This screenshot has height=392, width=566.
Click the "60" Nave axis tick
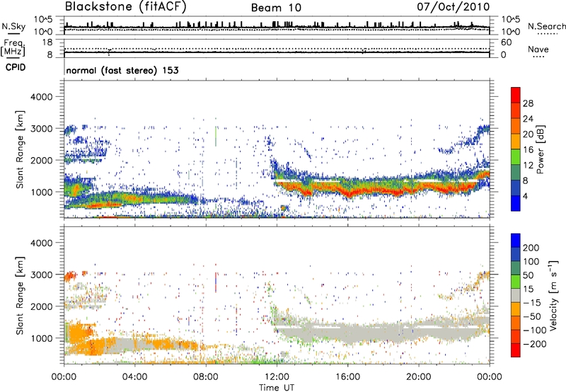tap(506, 42)
